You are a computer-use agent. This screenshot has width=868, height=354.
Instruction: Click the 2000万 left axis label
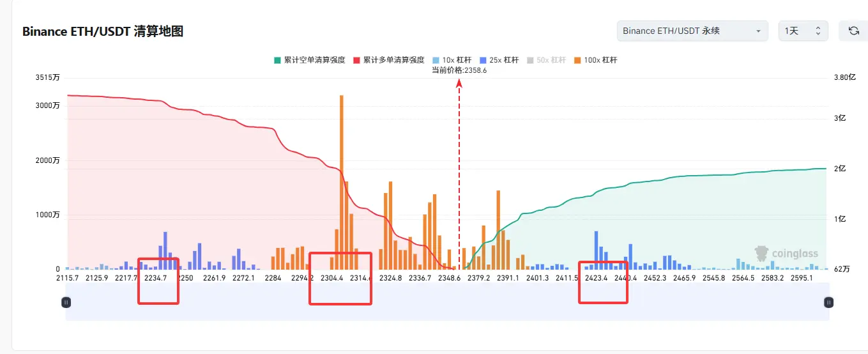[48, 160]
